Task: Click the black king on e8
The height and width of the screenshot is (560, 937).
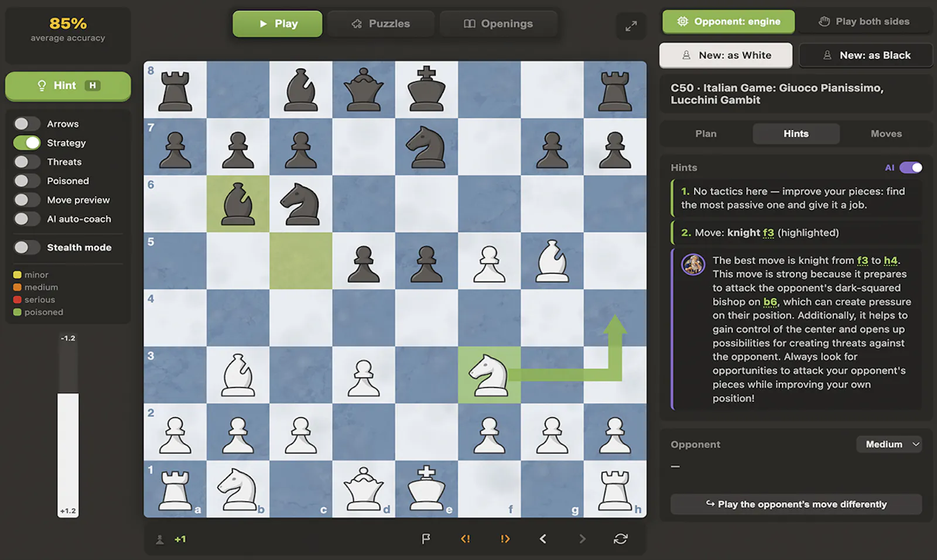Action: (x=426, y=90)
